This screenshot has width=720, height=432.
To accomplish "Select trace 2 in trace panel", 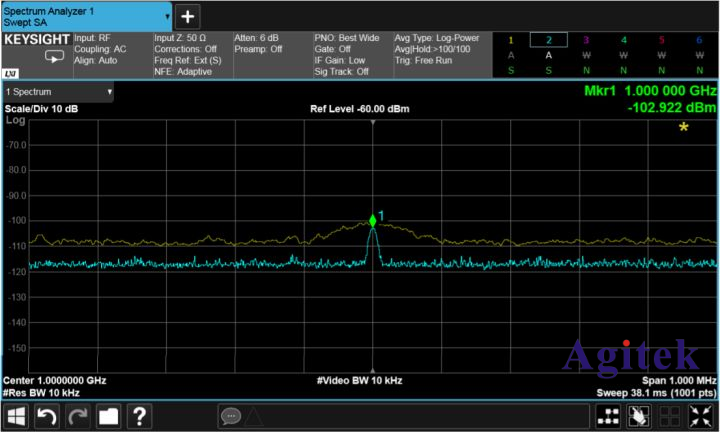I will coord(548,40).
